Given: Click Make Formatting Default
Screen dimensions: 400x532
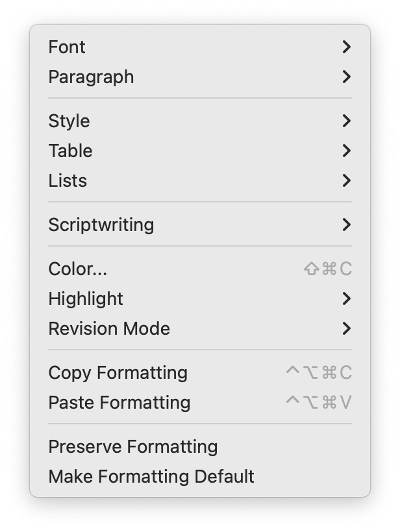Looking at the screenshot, I should (151, 477).
